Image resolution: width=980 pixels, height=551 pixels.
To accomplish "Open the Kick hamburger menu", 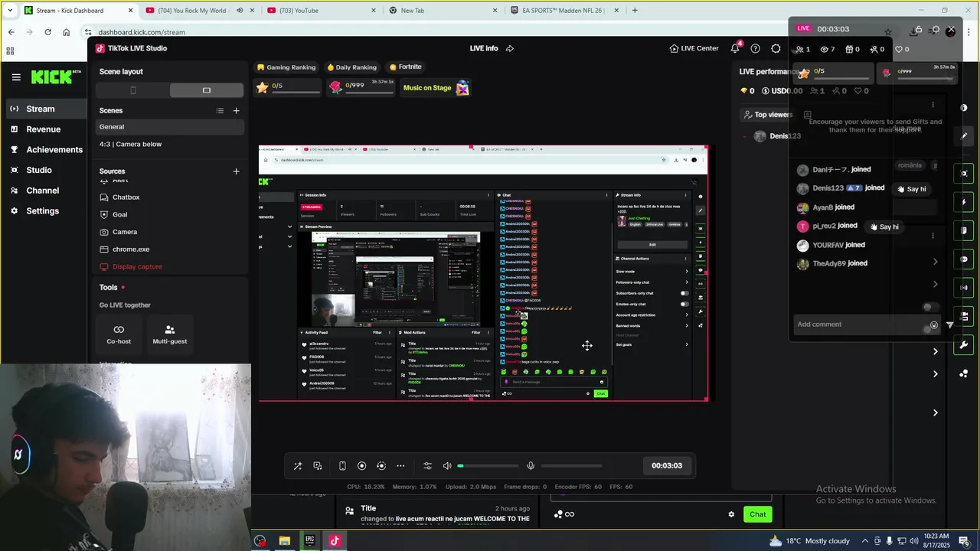I will (x=16, y=77).
